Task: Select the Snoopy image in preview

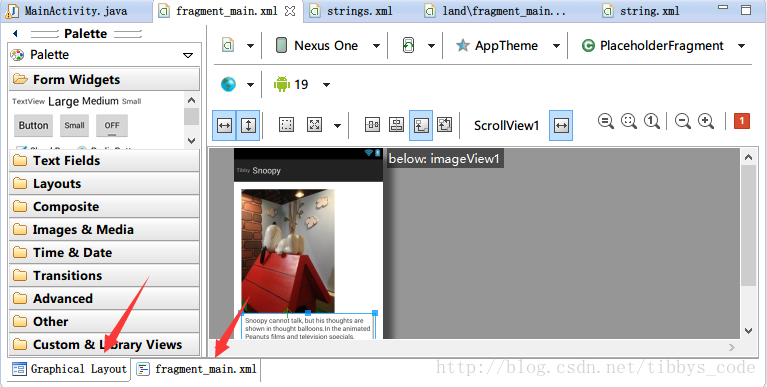Action: 288,251
